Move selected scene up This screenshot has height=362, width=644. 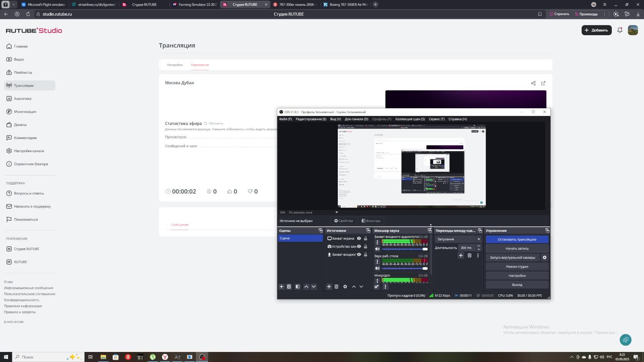306,287
